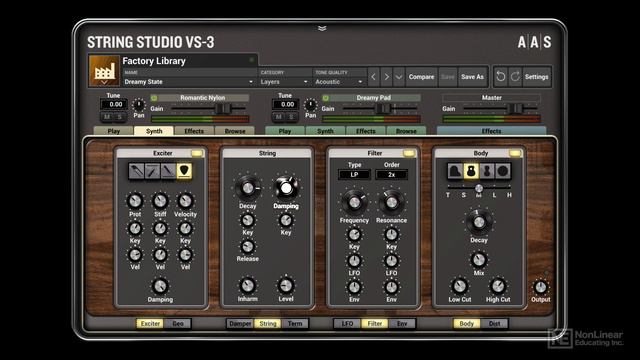This screenshot has height=360, width=640.
Task: Select the violin body type icon
Action: (487, 171)
